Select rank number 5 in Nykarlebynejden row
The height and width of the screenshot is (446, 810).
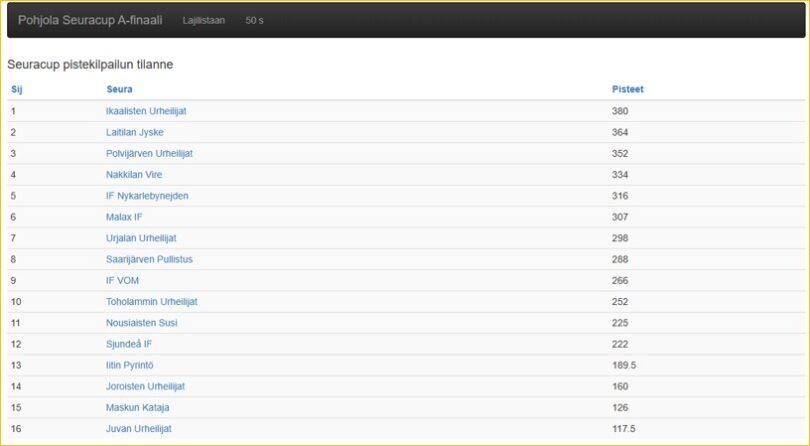point(13,196)
